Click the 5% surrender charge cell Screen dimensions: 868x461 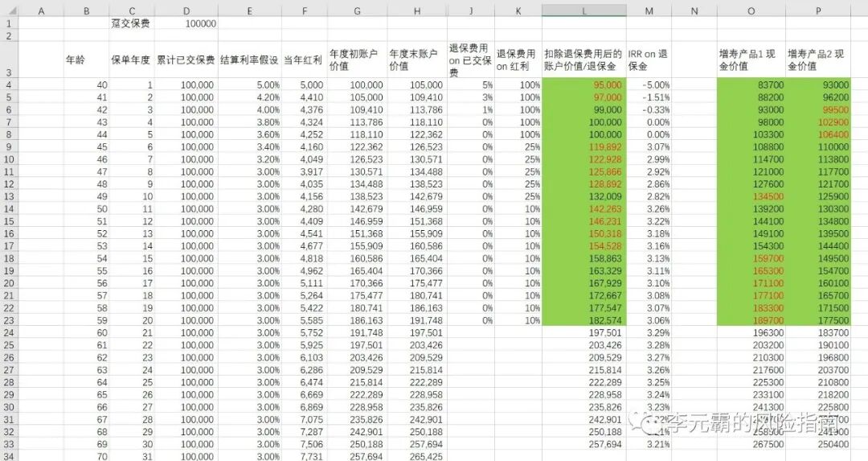[x=470, y=84]
